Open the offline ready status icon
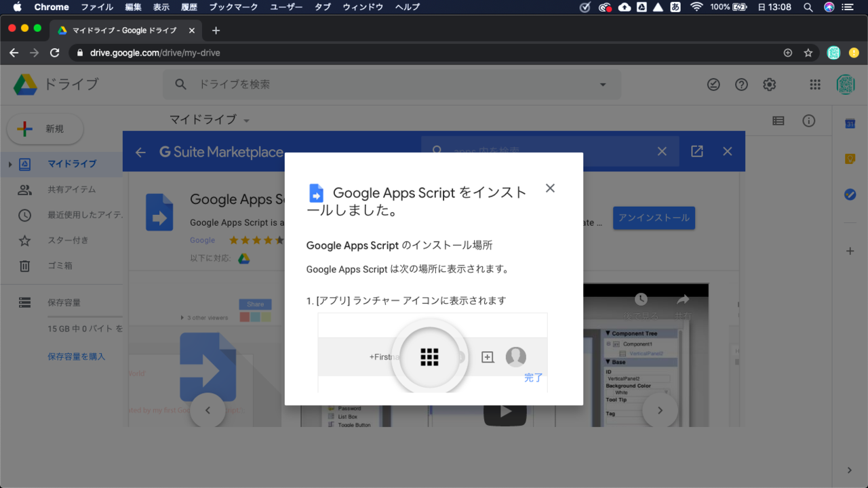 pos(713,84)
